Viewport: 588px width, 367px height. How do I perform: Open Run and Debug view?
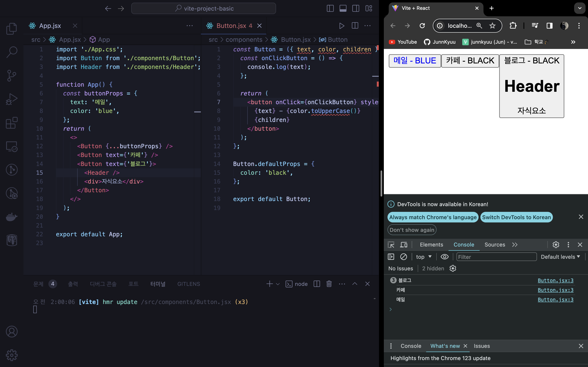pyautogui.click(x=11, y=99)
